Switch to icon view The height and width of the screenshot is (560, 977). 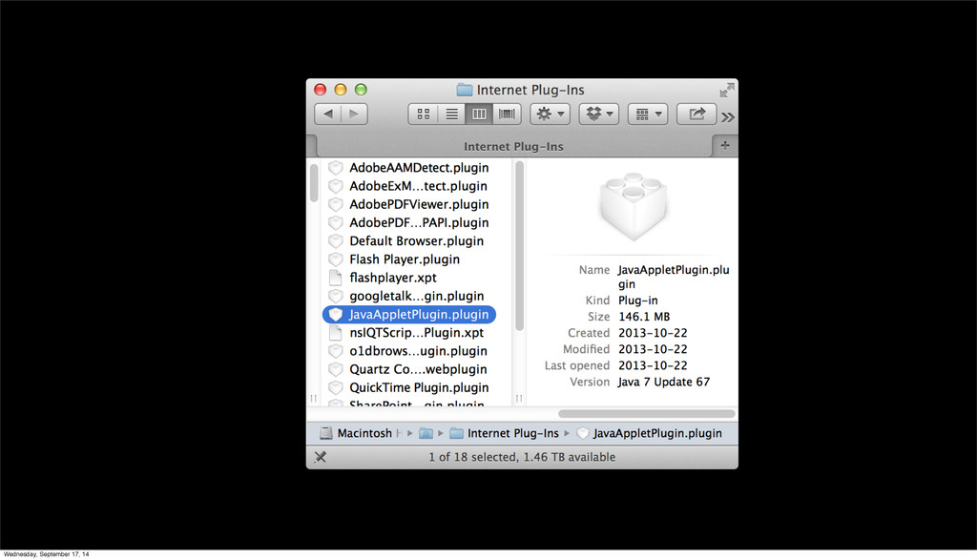click(423, 114)
